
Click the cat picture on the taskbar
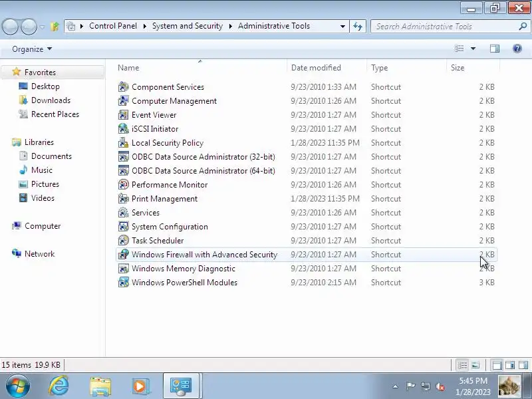509,386
